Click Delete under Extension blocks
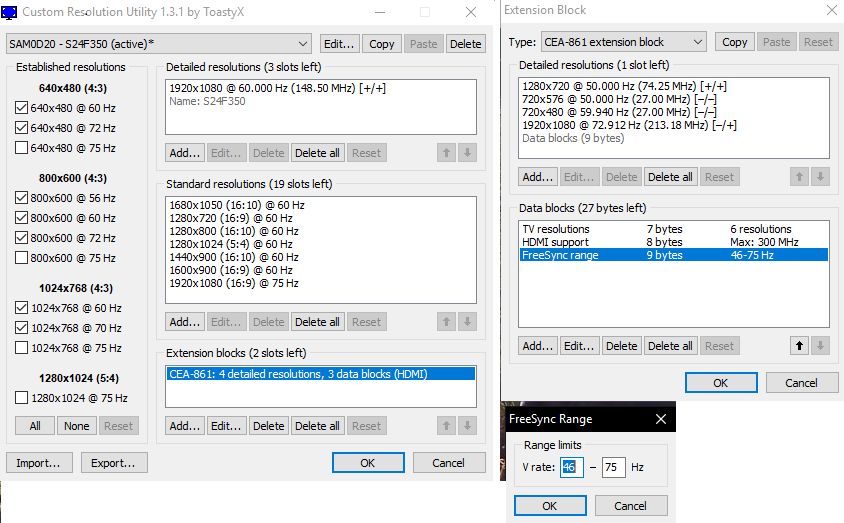 269,426
